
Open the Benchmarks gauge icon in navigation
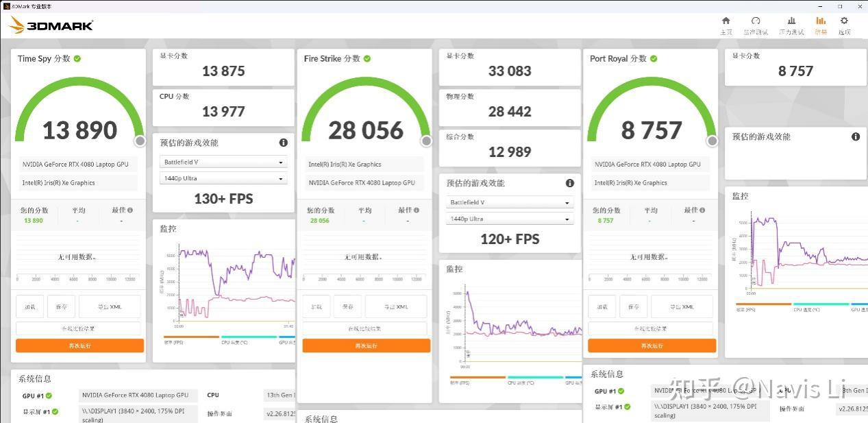pyautogui.click(x=756, y=21)
